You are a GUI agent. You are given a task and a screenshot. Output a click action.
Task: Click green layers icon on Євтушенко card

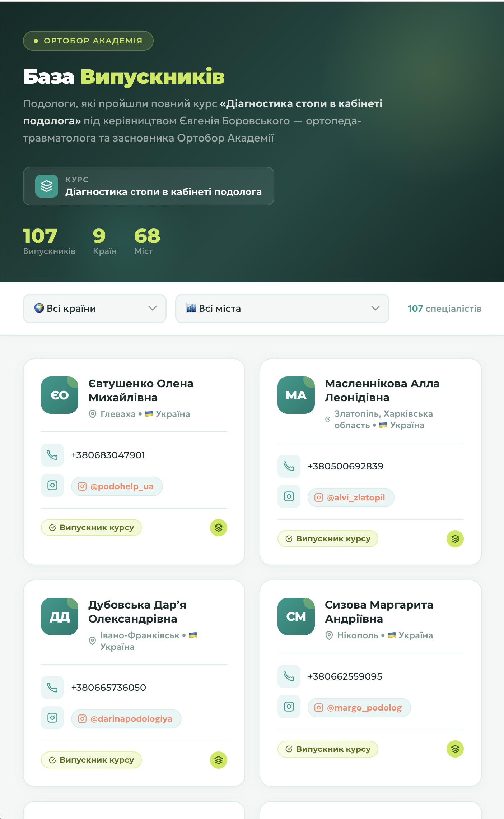coord(219,528)
